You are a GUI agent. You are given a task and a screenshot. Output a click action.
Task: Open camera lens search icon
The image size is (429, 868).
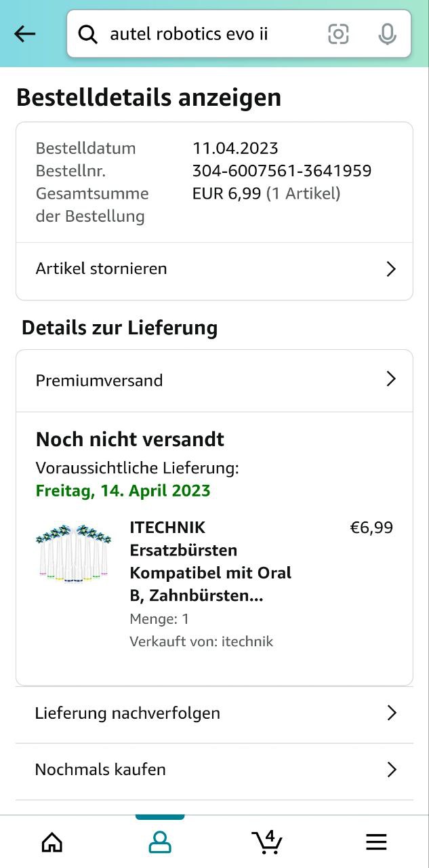tap(338, 34)
